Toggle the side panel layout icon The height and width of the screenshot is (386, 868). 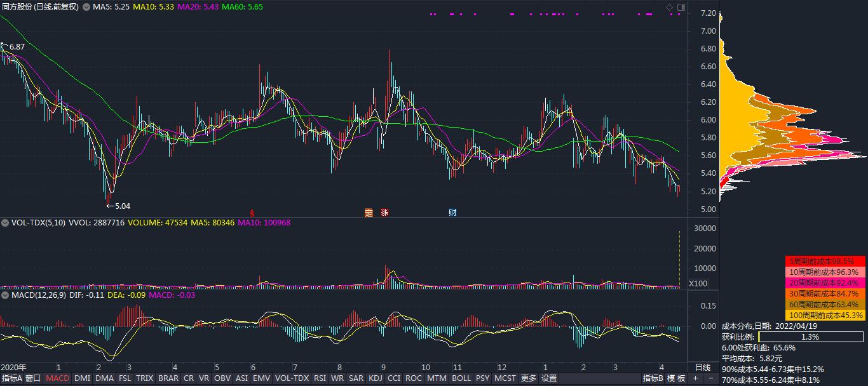click(681, 7)
